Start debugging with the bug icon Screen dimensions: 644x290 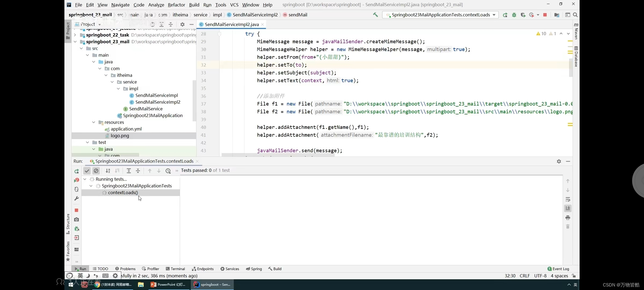pos(514,15)
